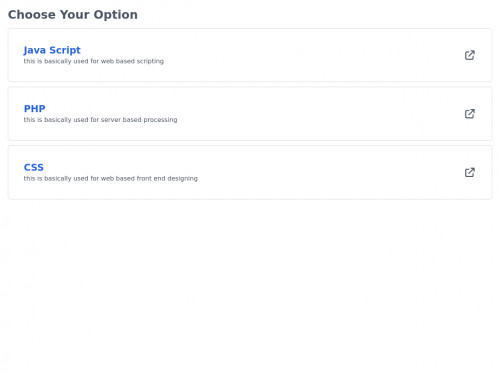This screenshot has height=374, width=500.
Task: Select the Java Script web scripting description
Action: click(93, 61)
